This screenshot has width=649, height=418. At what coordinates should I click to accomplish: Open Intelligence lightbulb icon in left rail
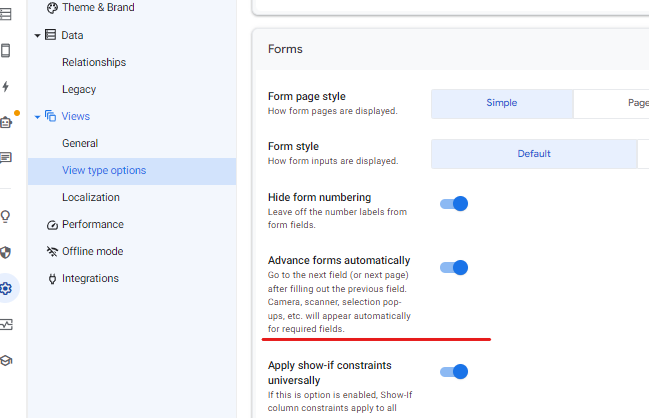(x=6, y=216)
